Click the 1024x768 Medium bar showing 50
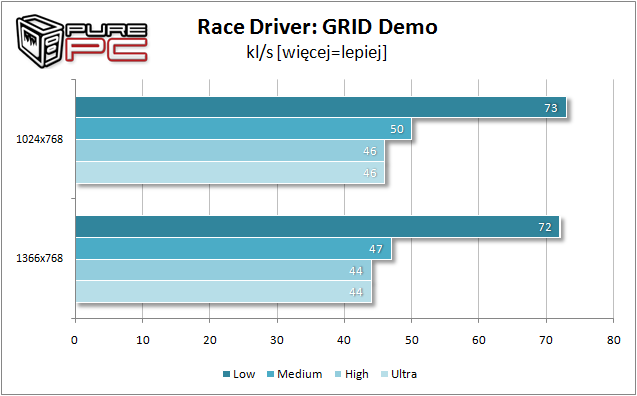637x396 pixels. [244, 129]
